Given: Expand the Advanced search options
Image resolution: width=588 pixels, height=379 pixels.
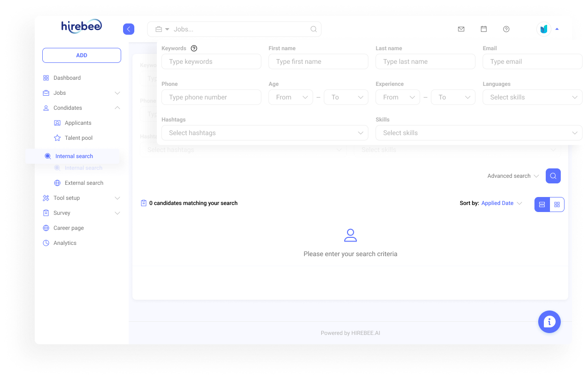Looking at the screenshot, I should pyautogui.click(x=510, y=175).
